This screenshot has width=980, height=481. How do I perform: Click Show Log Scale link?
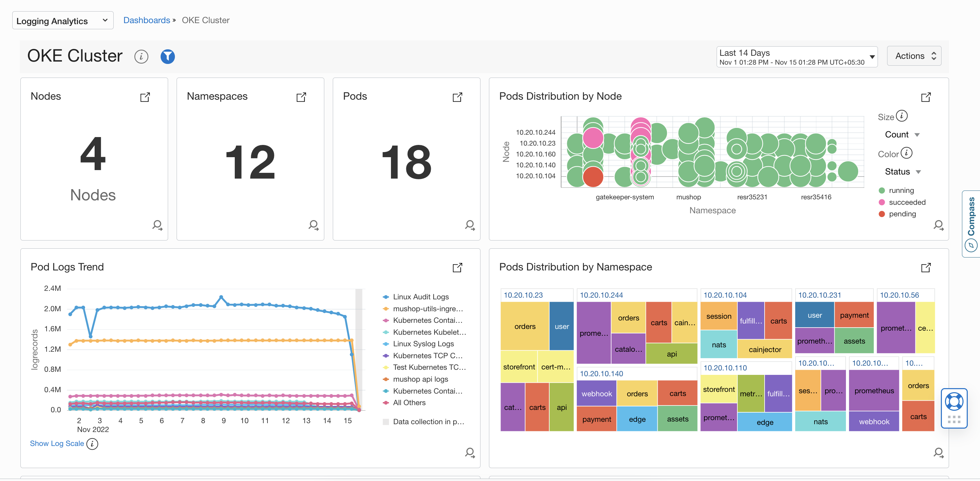(57, 443)
